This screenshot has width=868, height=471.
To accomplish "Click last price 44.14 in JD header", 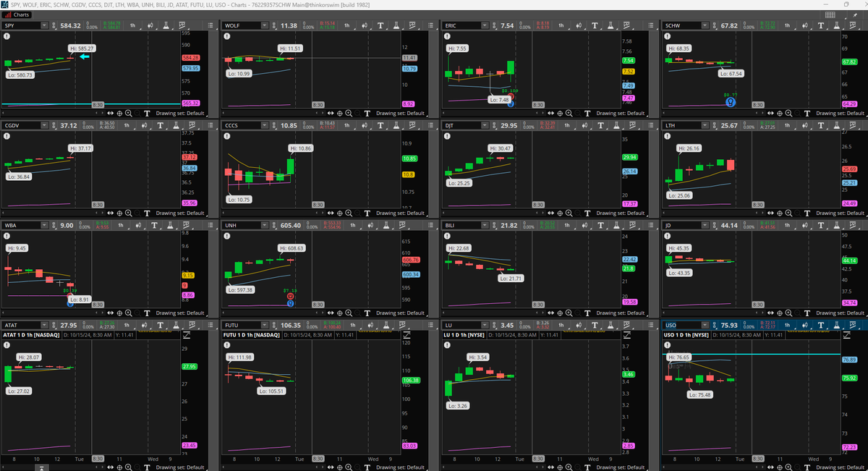I will 729,225.
